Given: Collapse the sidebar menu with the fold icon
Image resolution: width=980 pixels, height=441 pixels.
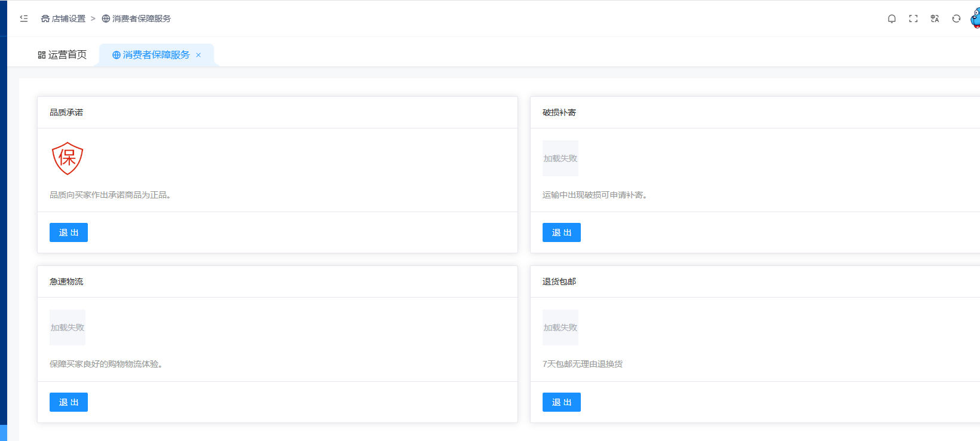Looking at the screenshot, I should tap(24, 19).
